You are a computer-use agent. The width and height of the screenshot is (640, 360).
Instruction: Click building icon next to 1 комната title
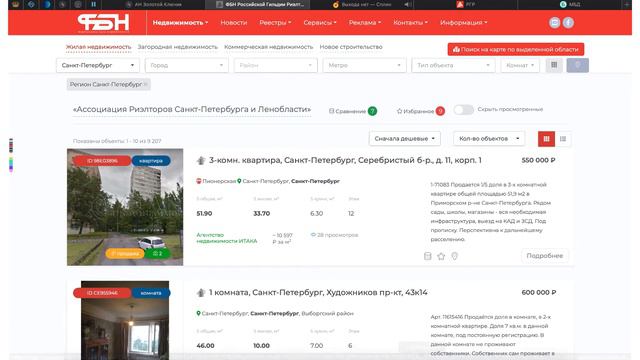pyautogui.click(x=200, y=293)
